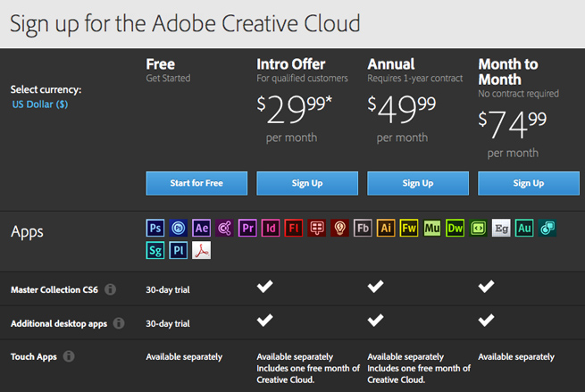Click the SpeedGrade (Sg) icon
This screenshot has width=585, height=392.
[x=155, y=250]
